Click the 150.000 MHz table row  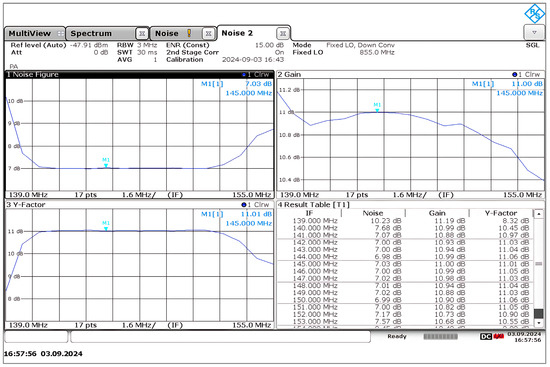point(405,300)
